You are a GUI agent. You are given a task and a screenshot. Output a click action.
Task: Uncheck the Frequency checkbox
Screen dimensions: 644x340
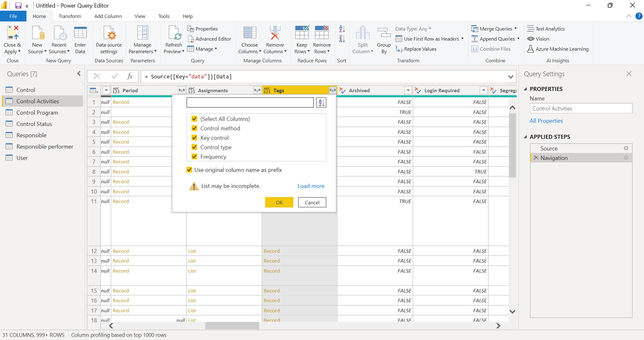click(194, 157)
